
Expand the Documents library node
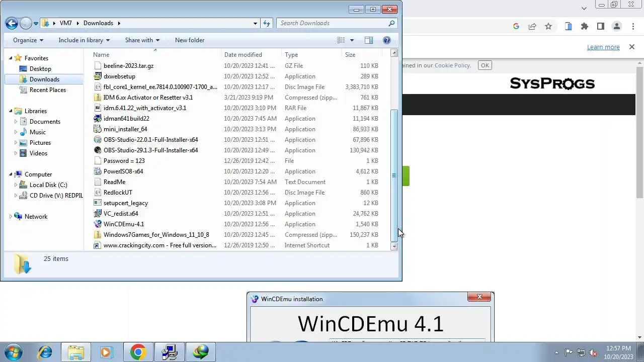[16, 122]
